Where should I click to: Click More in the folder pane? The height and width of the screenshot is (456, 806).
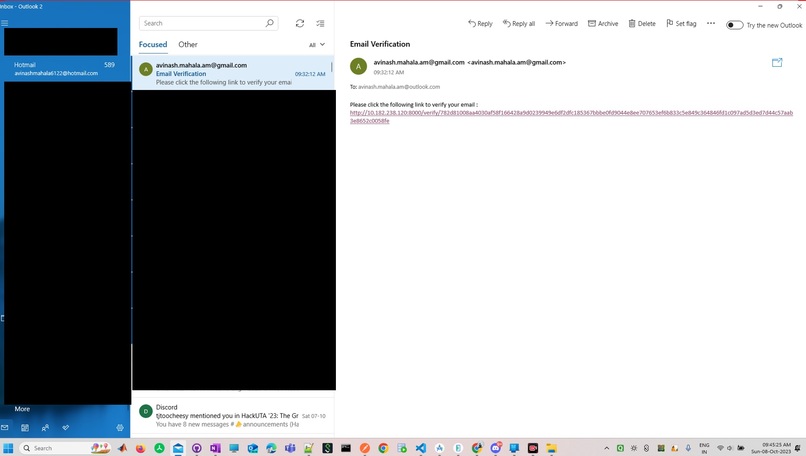(22, 409)
